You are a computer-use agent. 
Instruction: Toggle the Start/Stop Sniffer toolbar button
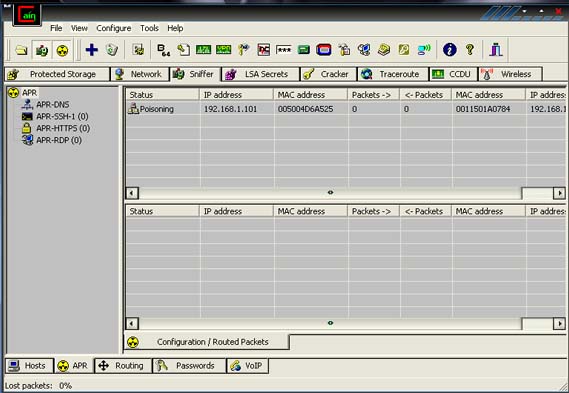pyautogui.click(x=42, y=50)
